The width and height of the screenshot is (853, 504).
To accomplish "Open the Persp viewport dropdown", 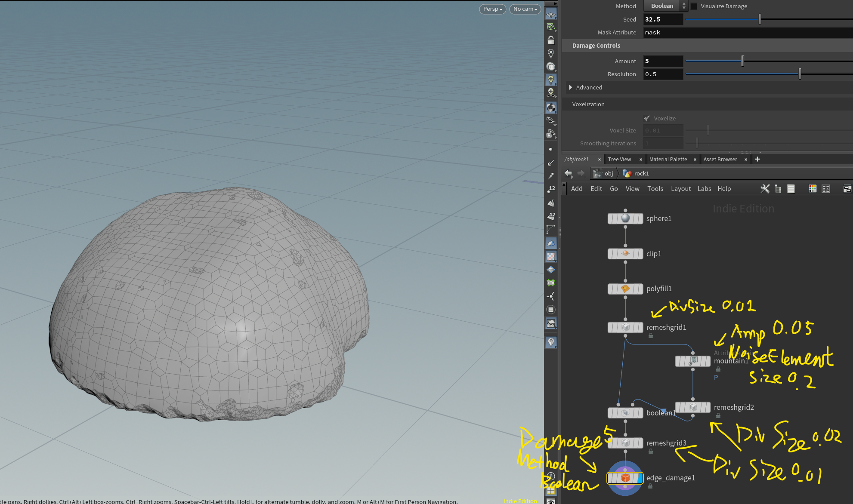I will coord(492,9).
